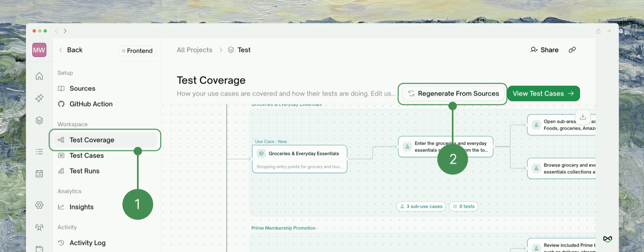The image size is (644, 252).
Task: Click the MW workspace avatar
Action: coord(39,50)
